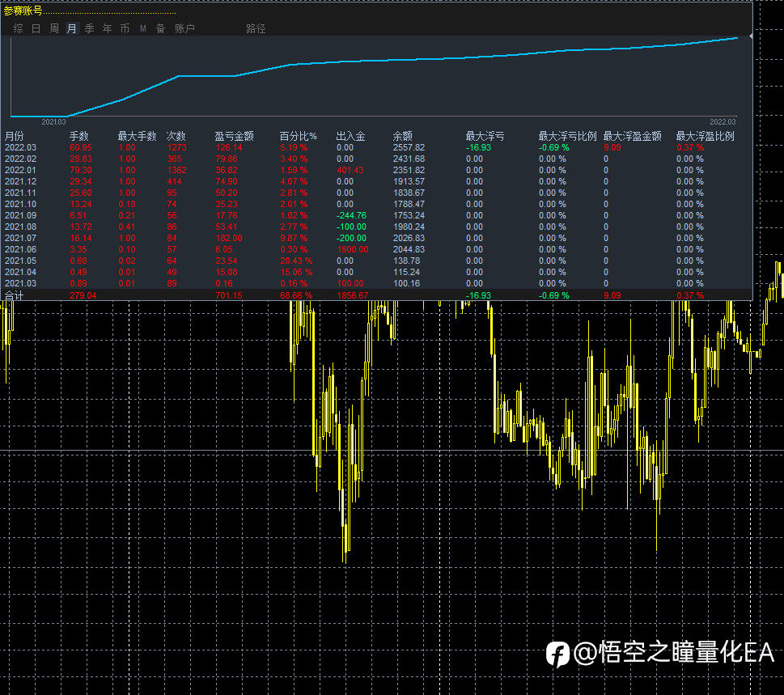Click the 2021.03 start label on chart
784x695 pixels.
[53, 121]
